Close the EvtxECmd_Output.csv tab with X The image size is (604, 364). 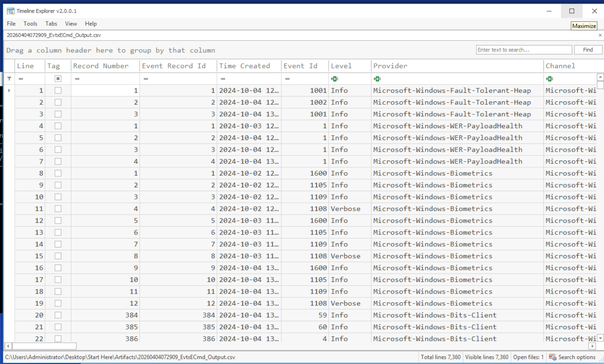(600, 35)
